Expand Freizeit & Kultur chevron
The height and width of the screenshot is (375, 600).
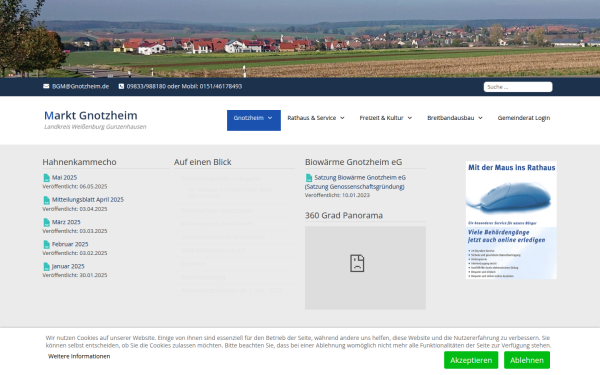coord(409,118)
